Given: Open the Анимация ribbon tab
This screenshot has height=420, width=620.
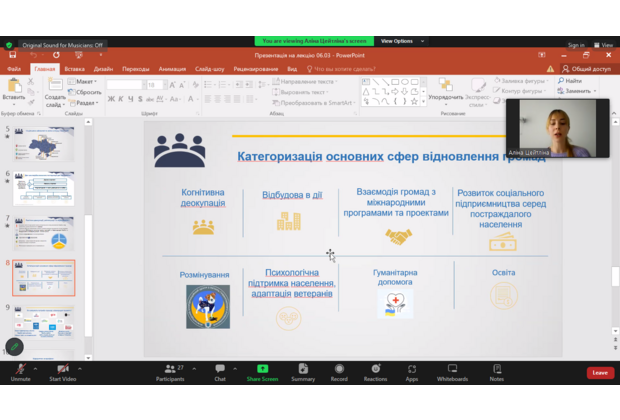Looking at the screenshot, I should 172,69.
